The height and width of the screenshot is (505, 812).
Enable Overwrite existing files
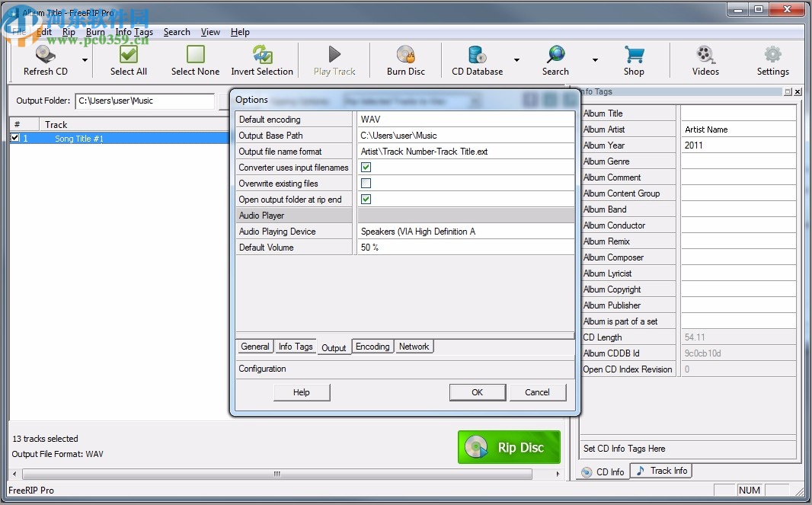coord(366,183)
